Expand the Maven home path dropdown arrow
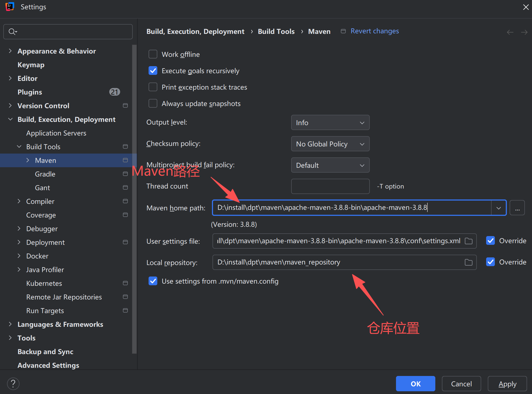Screen dimensions: 532x394 click(x=498, y=208)
